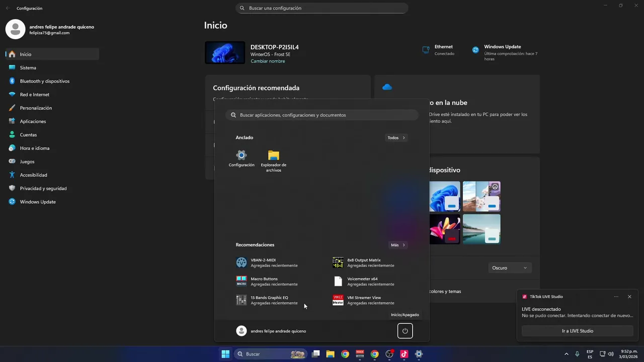Open Ethernet status in Settings
This screenshot has height=362, width=644.
[438, 50]
